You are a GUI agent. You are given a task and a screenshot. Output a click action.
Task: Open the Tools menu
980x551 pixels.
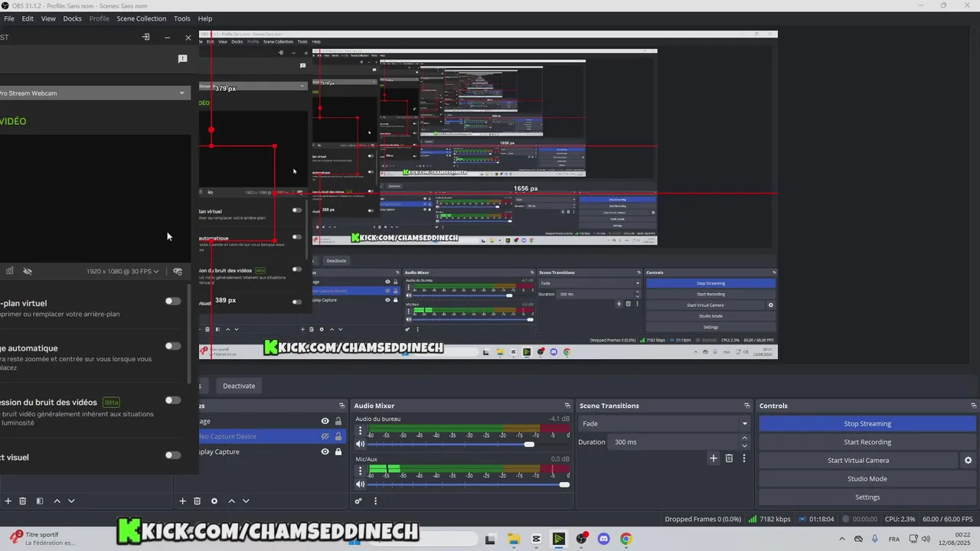tap(182, 18)
